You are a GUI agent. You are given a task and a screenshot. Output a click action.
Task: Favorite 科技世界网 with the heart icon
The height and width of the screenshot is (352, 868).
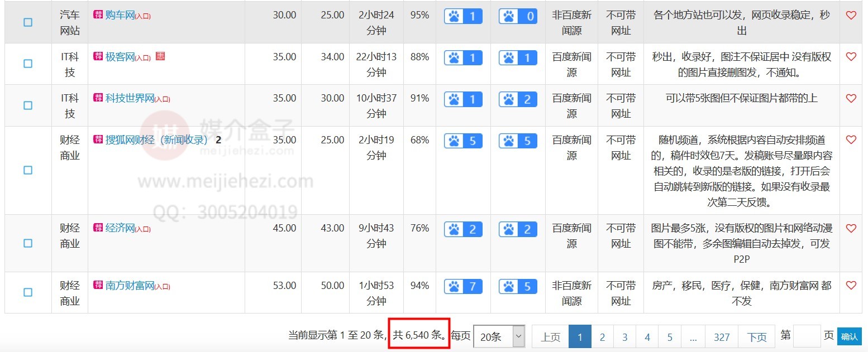point(851,98)
